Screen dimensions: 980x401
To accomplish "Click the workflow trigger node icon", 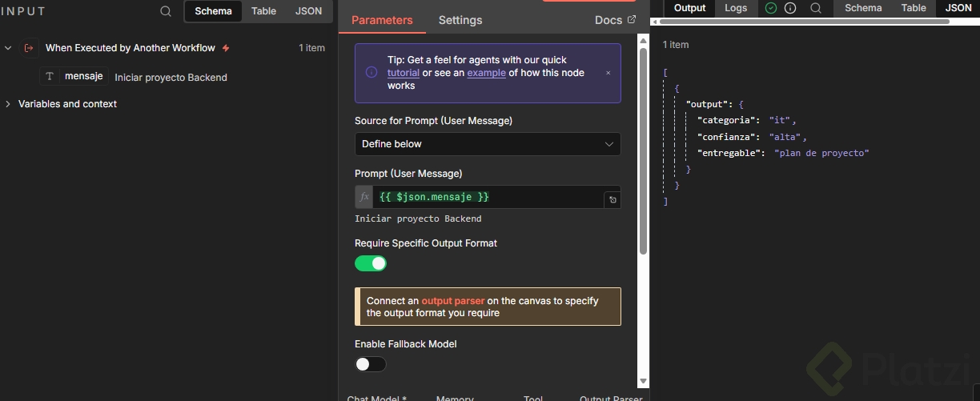I will point(30,48).
